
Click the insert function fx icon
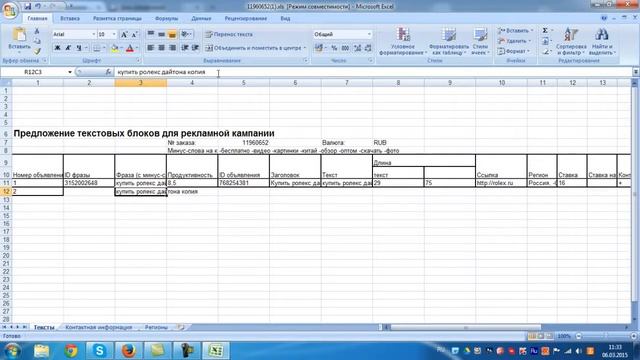[x=108, y=72]
